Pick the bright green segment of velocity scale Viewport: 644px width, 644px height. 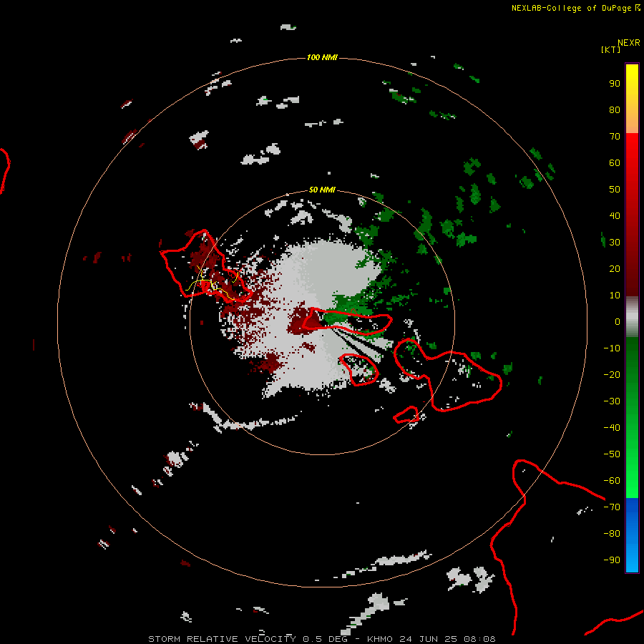(x=632, y=418)
